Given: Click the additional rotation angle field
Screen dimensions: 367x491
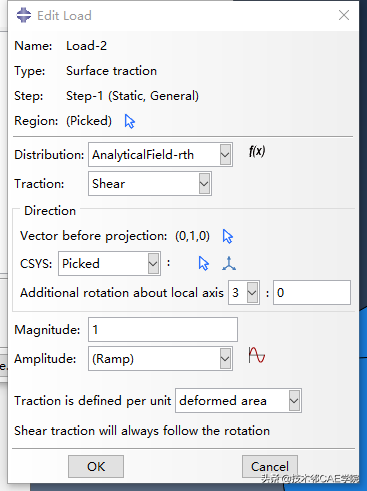Looking at the screenshot, I should 312,293.
